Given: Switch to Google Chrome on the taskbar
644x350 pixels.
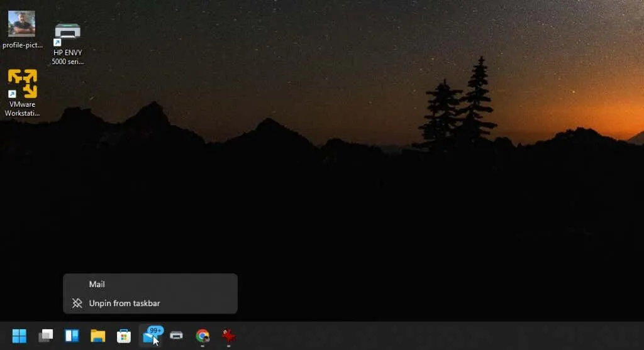Looking at the screenshot, I should (x=203, y=336).
